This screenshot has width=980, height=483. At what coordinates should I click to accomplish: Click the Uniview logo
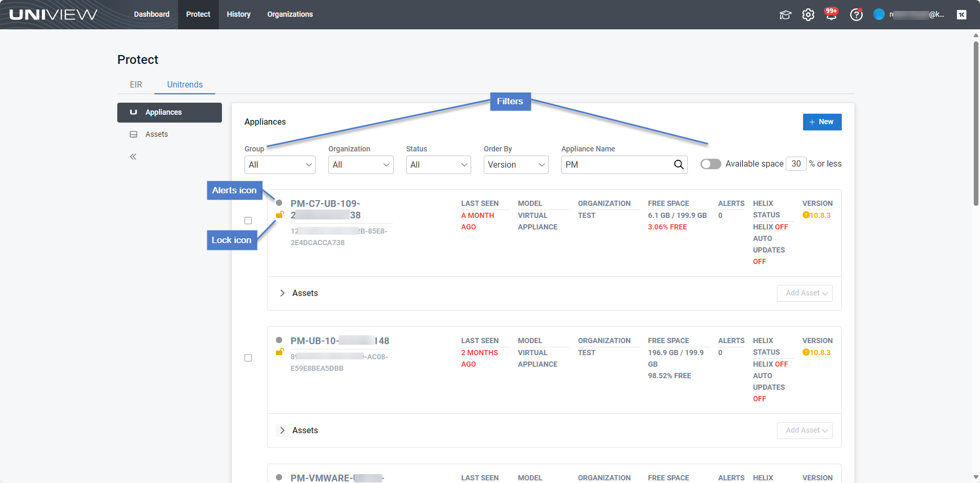pos(53,15)
